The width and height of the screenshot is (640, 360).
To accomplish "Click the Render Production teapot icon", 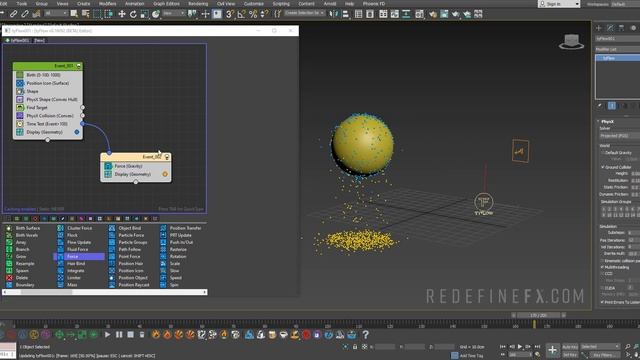I will (x=455, y=14).
